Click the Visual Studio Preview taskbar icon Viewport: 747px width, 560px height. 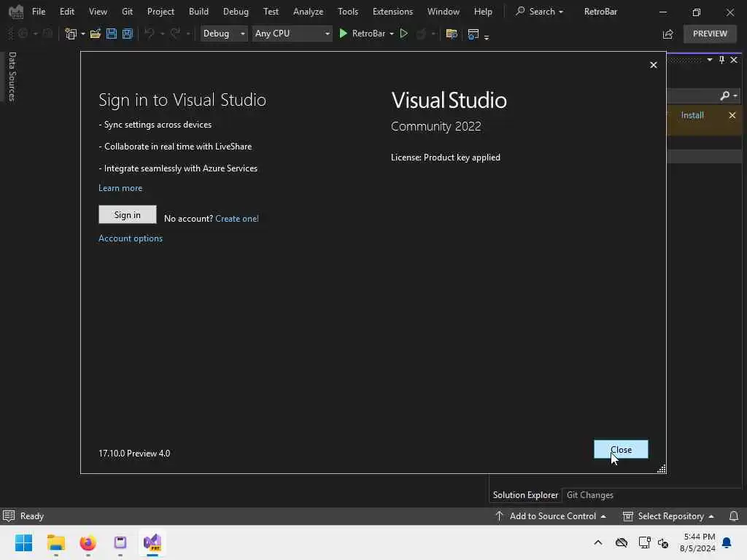click(x=152, y=542)
